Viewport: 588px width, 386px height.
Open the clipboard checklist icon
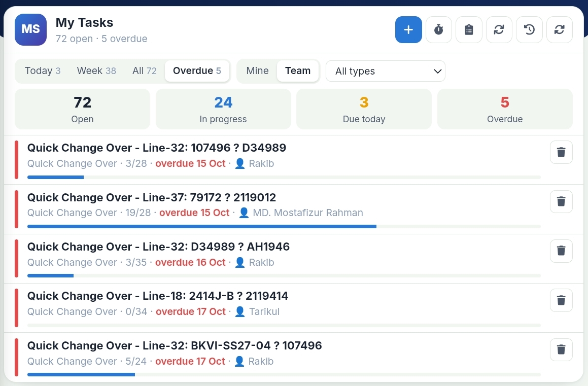[469, 29]
